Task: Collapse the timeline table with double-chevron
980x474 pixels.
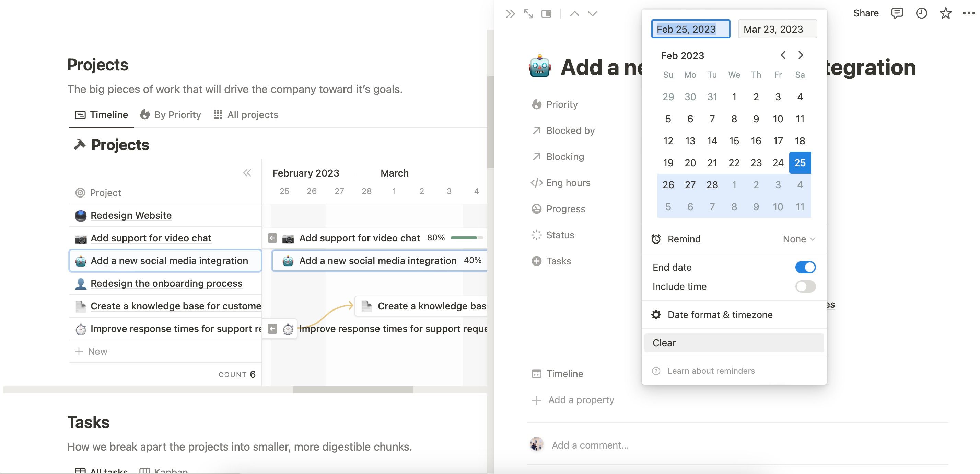Action: point(247,173)
